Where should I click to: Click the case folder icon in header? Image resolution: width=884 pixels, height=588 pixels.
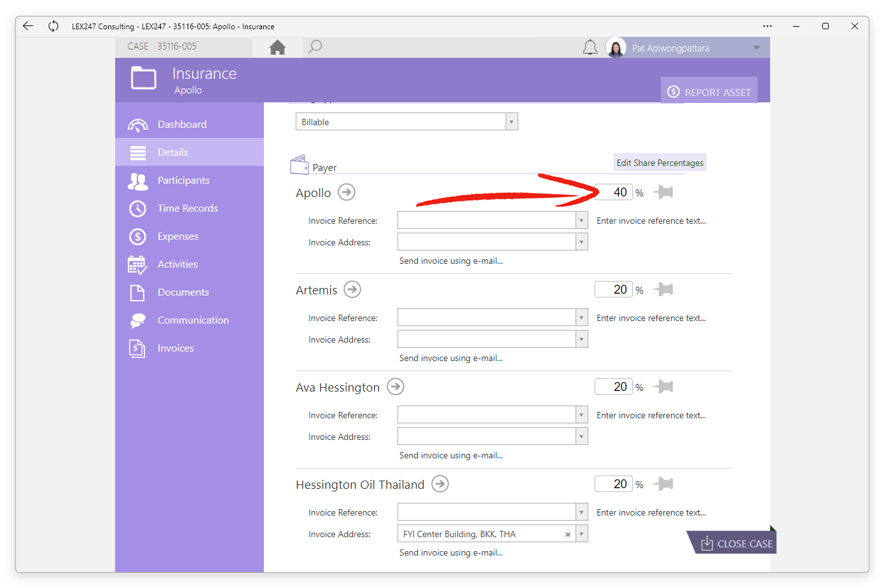(144, 78)
